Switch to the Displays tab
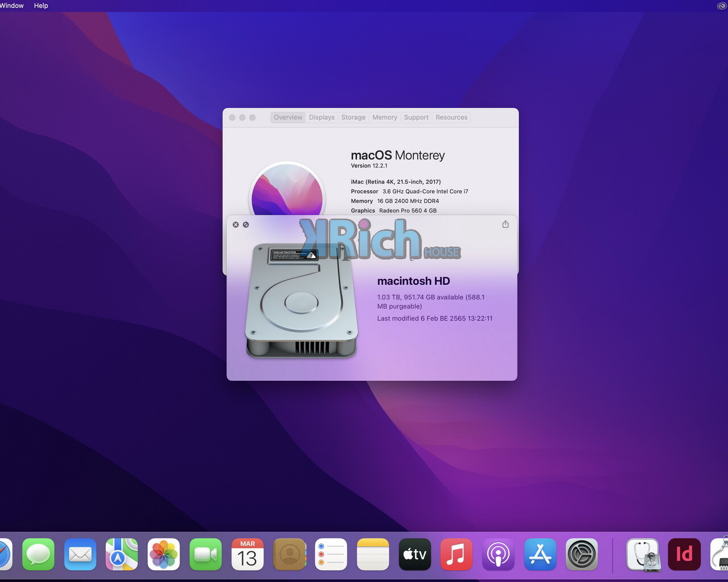Screen dimensions: 728x582 pos(322,117)
